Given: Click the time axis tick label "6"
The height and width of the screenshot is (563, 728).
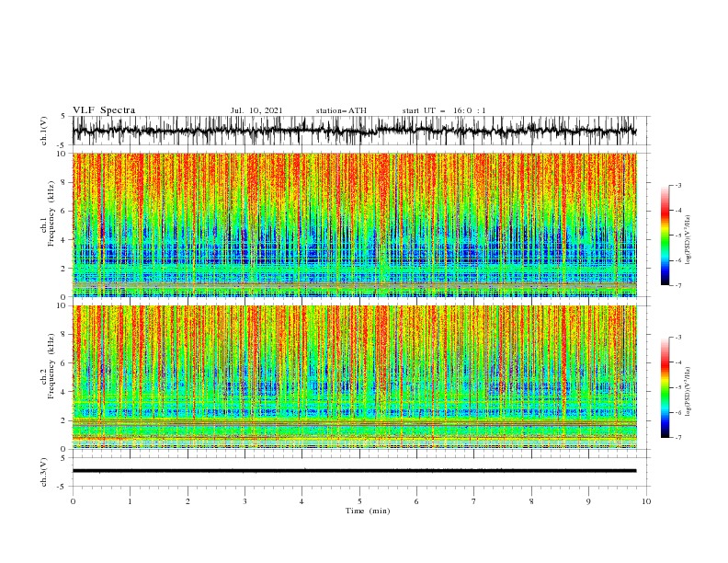Looking at the screenshot, I should point(416,501).
